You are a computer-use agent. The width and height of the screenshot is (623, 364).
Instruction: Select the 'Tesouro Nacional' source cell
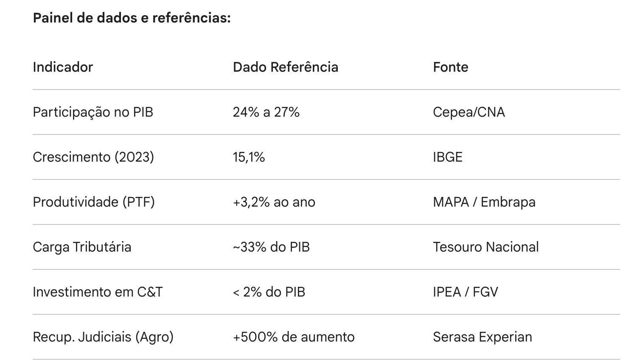pos(485,247)
